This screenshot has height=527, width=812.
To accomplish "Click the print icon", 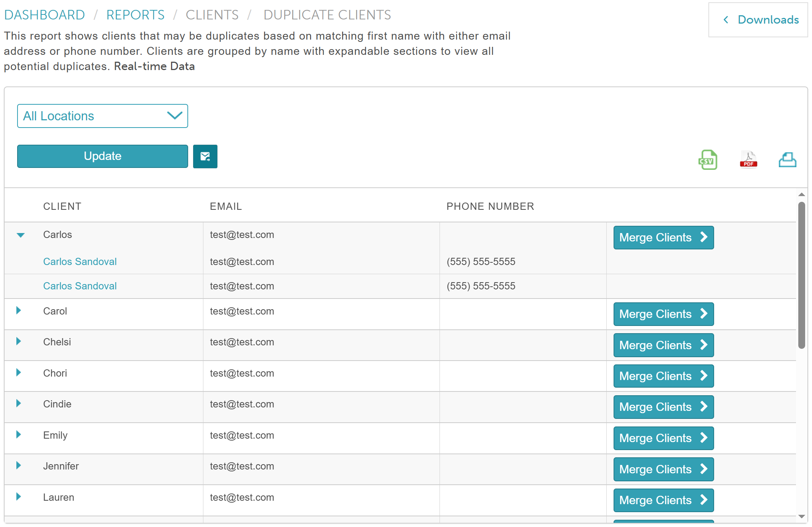I will [x=787, y=160].
